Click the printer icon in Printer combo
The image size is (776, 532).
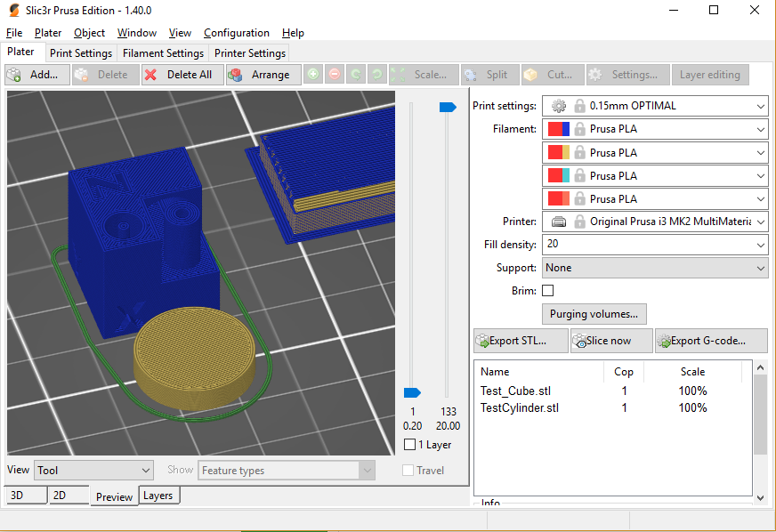[x=559, y=222]
